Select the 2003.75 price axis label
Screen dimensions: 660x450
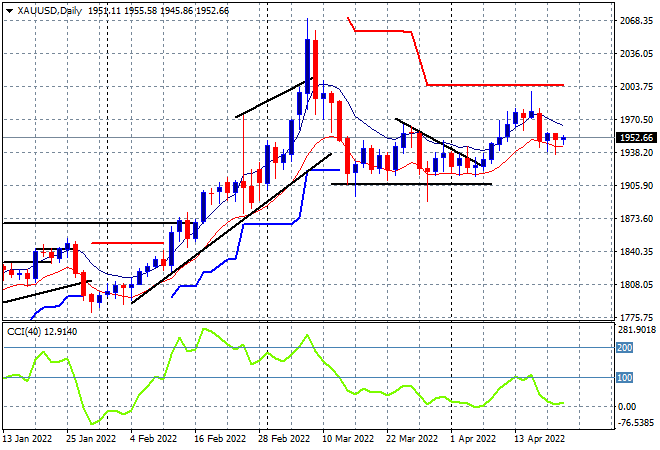click(x=636, y=86)
